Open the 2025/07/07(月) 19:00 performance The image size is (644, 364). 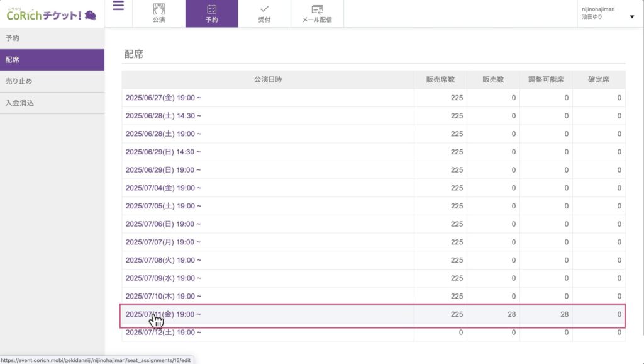pos(164,242)
